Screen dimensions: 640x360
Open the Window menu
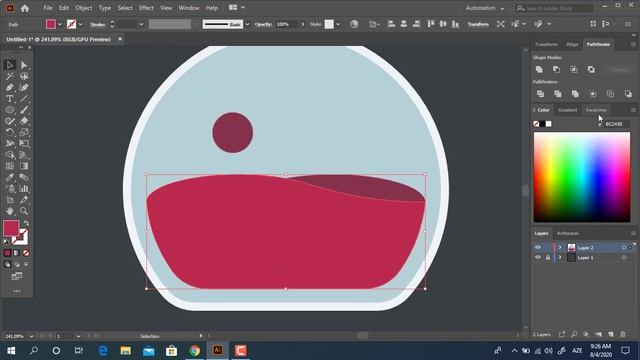click(x=189, y=8)
